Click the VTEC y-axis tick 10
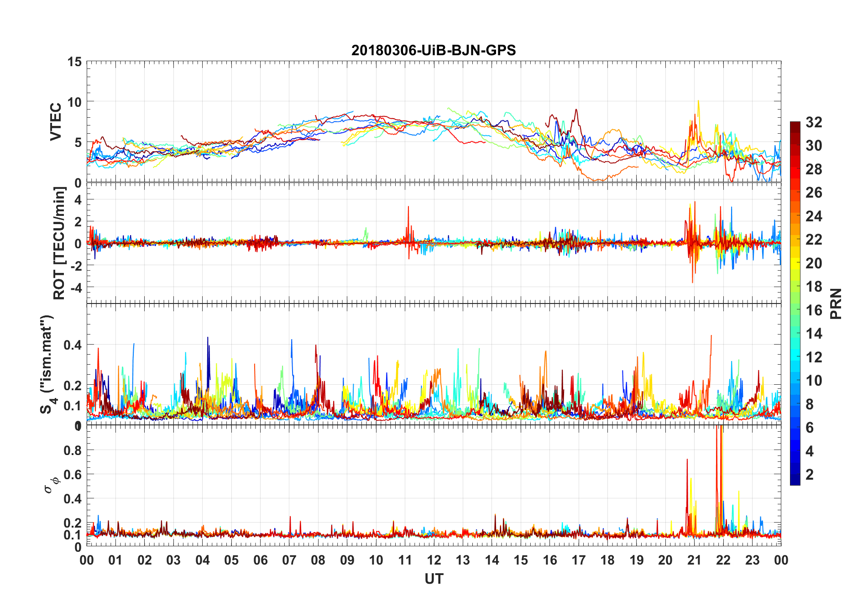This screenshot has width=868, height=607. 75,102
